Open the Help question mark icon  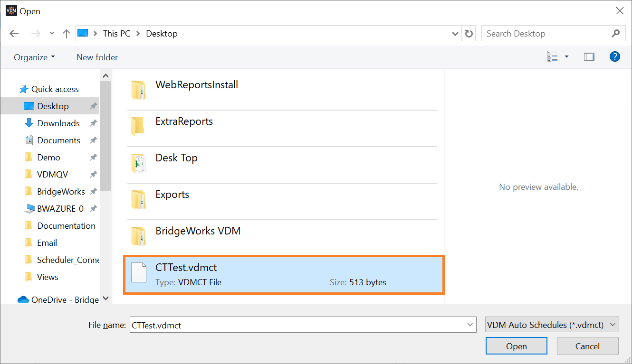(x=614, y=56)
